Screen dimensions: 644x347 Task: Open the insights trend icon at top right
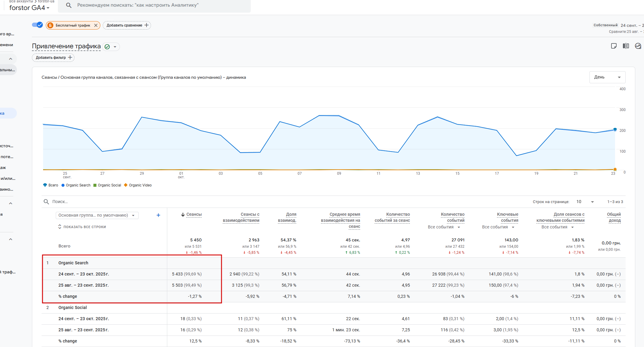(638, 46)
